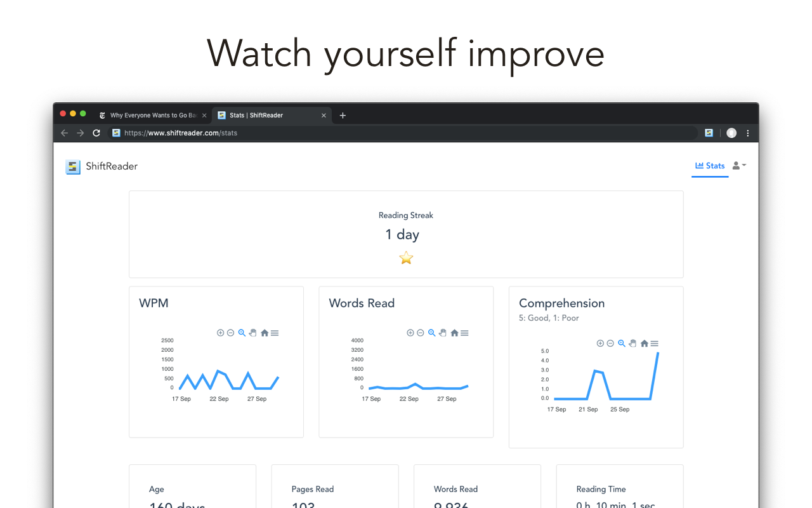
Task: Go to ShiftReader home via brand name
Action: click(x=112, y=166)
